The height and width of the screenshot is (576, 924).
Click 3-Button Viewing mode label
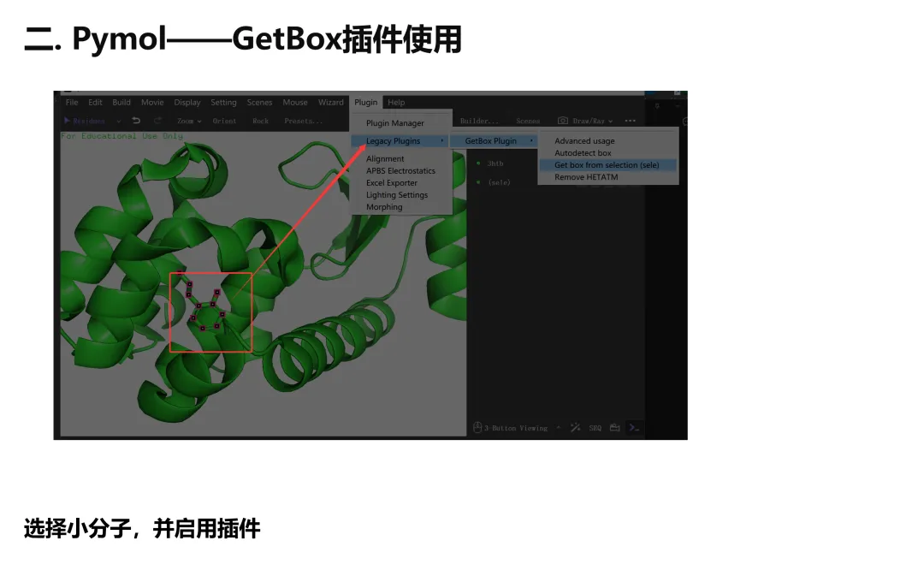tap(516, 429)
